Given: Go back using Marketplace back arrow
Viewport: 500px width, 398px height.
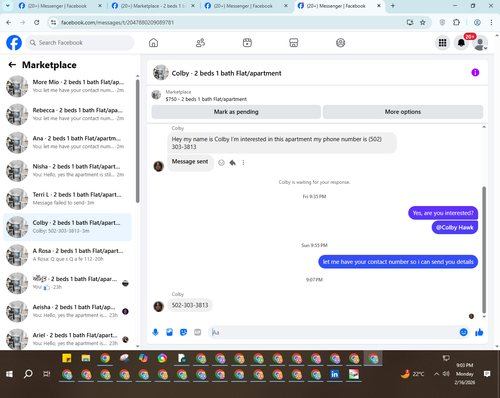Looking at the screenshot, I should [x=12, y=65].
